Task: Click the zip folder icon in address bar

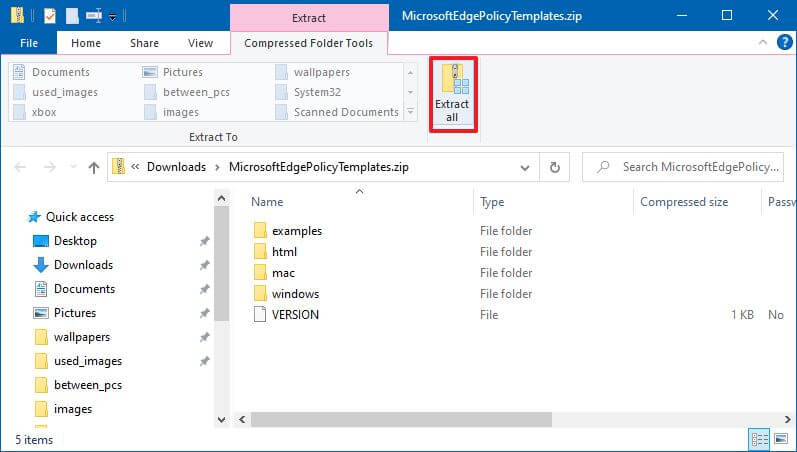Action: pyautogui.click(x=118, y=166)
